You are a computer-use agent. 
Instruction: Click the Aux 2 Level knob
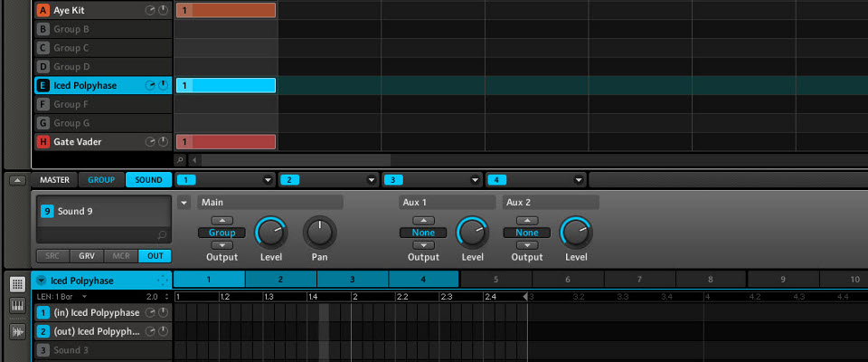(x=576, y=233)
